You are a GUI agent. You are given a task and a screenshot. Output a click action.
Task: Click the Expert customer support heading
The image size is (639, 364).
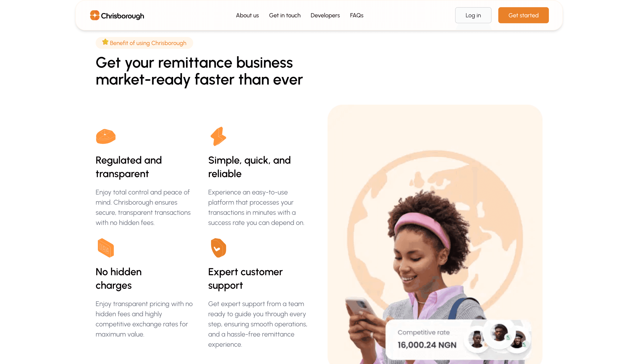point(245,279)
